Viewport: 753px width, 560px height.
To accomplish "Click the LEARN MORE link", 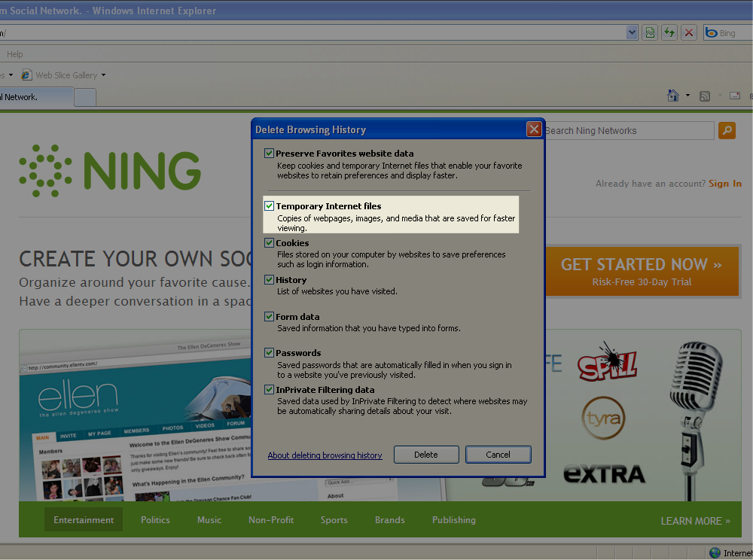I will click(695, 521).
